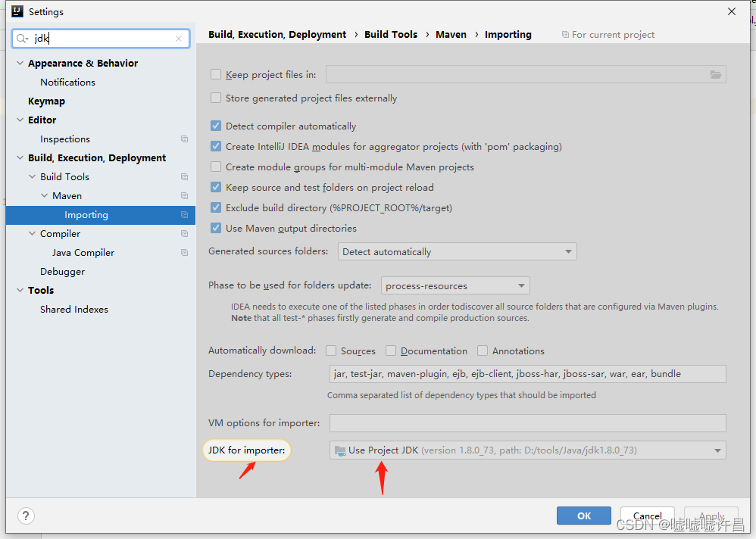Image resolution: width=756 pixels, height=539 pixels.
Task: Uncheck Exclude build directory option
Action: pyautogui.click(x=216, y=207)
